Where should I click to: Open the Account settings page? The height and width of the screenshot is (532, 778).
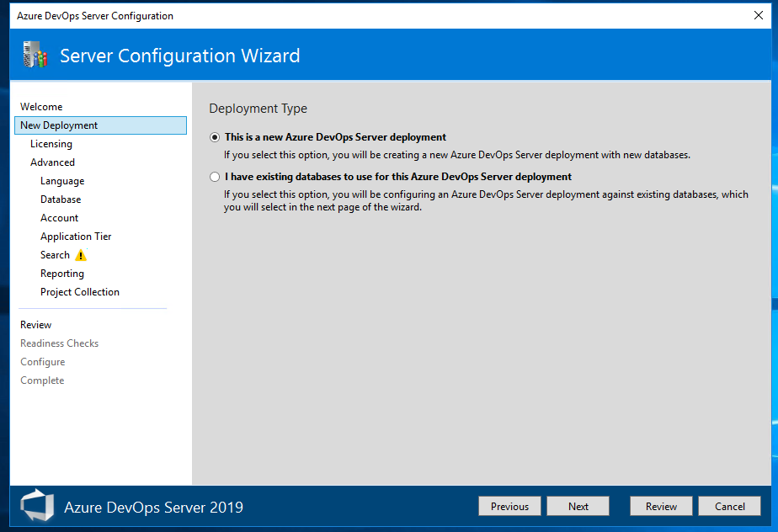click(60, 218)
